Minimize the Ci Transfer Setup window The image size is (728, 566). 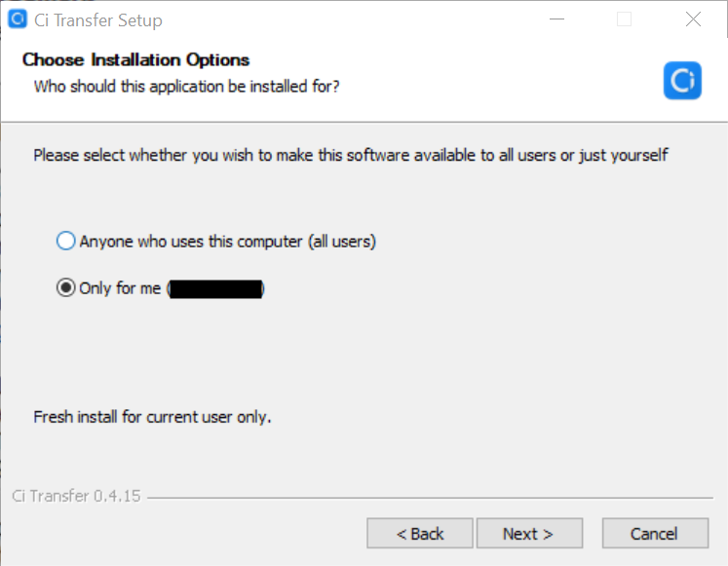pyautogui.click(x=556, y=19)
